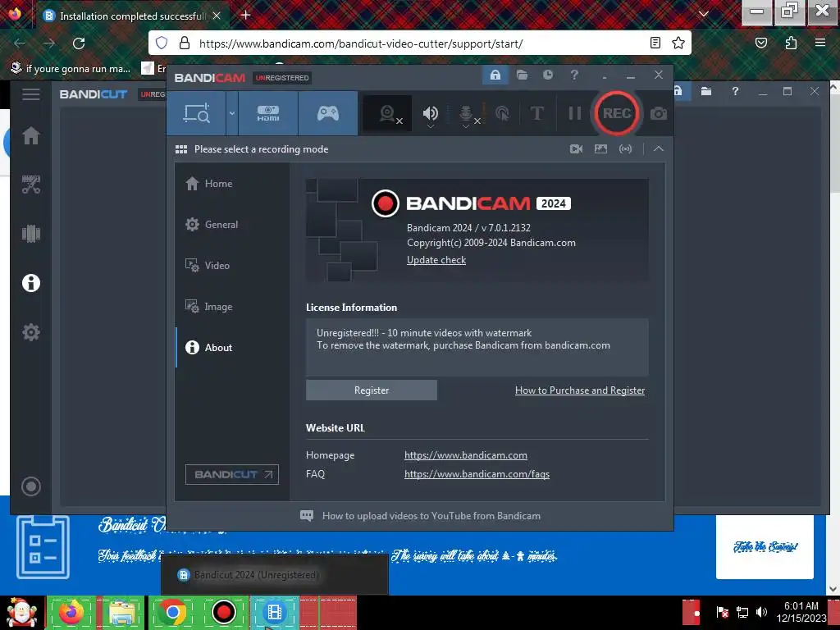Select the screen recording mode button
The width and height of the screenshot is (840, 630).
point(197,113)
